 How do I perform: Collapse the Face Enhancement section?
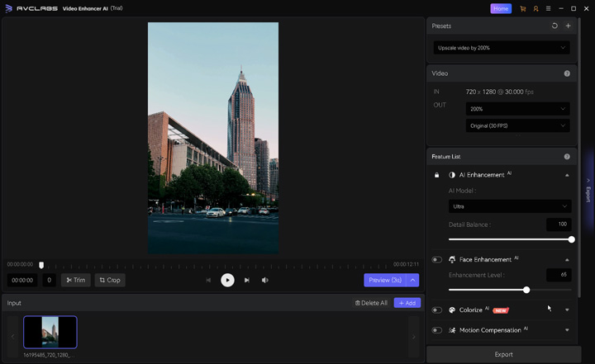567,260
